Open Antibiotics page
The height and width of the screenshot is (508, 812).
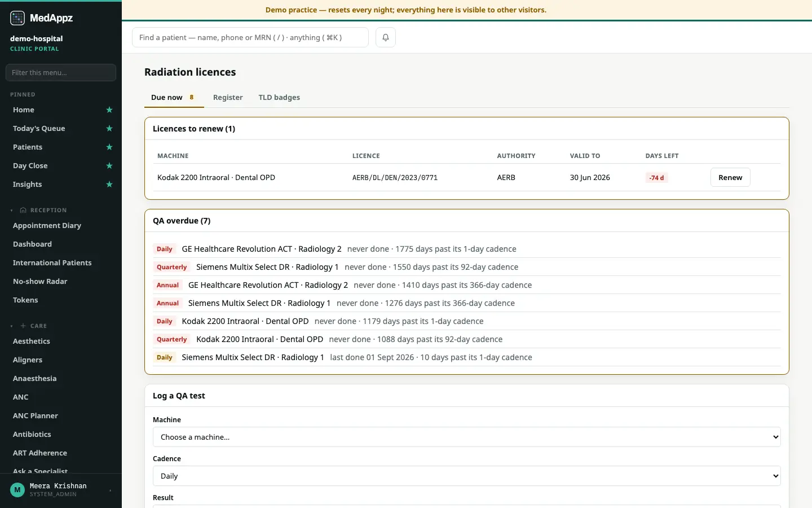point(32,434)
